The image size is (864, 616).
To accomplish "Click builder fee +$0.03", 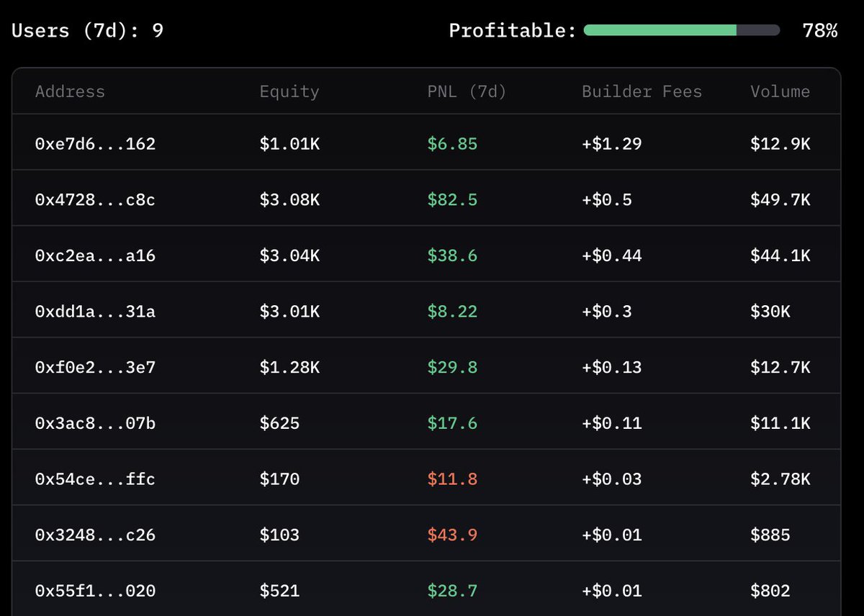I will 612,479.
